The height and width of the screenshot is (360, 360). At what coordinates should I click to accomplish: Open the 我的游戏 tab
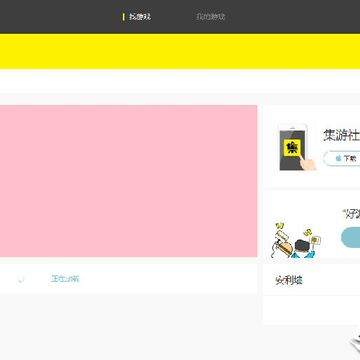point(211,17)
